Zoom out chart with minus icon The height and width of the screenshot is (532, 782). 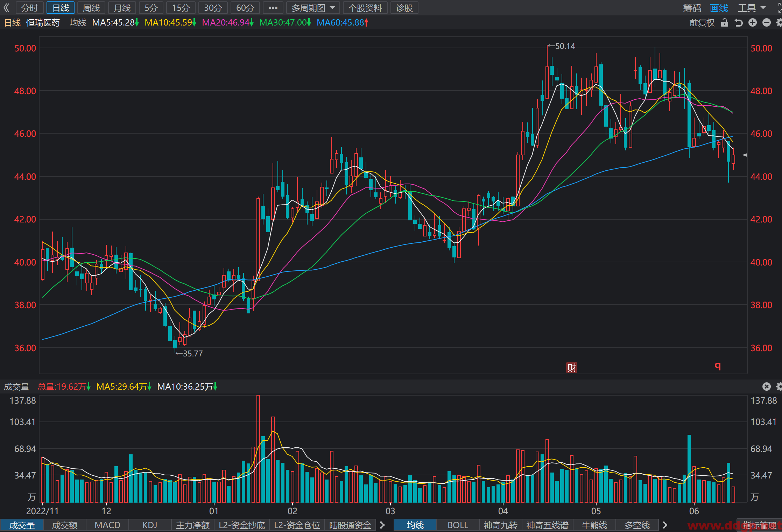(x=766, y=23)
